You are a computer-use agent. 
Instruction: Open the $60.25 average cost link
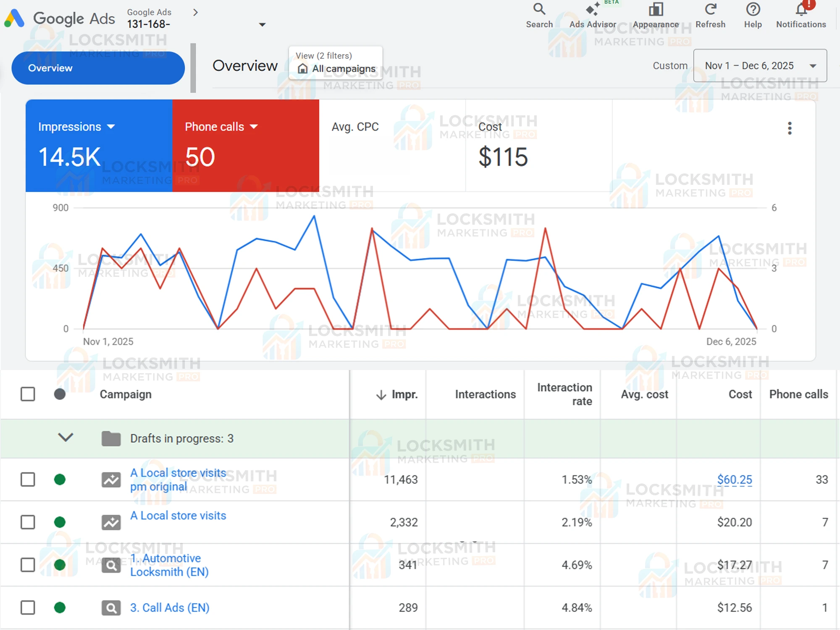coord(735,479)
